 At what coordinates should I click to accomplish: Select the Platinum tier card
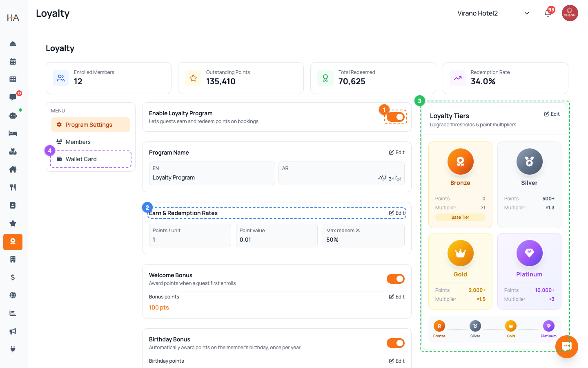pyautogui.click(x=529, y=271)
